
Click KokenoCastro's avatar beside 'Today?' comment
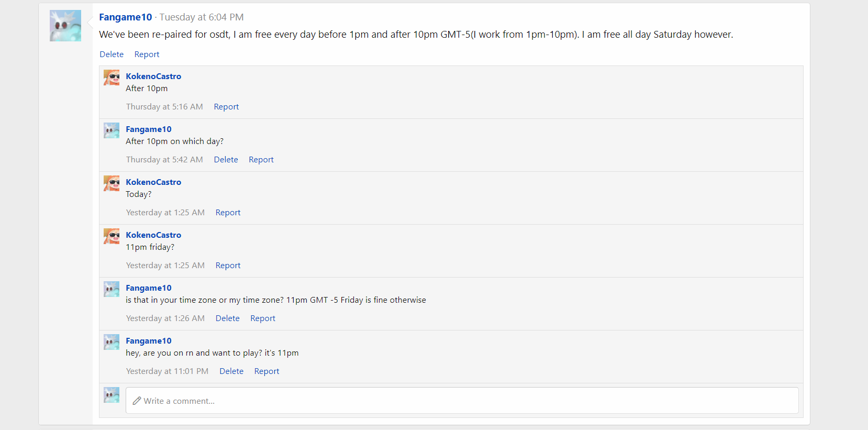112,183
